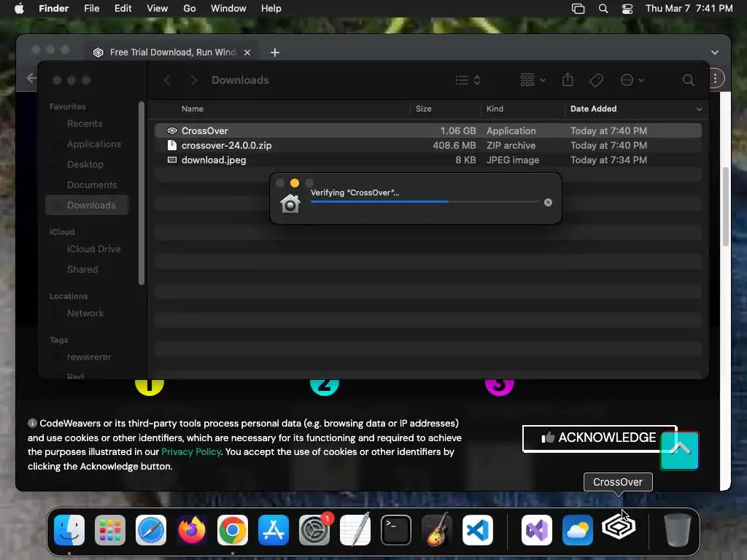Open Visual Studio Code in Dock

tap(477, 530)
